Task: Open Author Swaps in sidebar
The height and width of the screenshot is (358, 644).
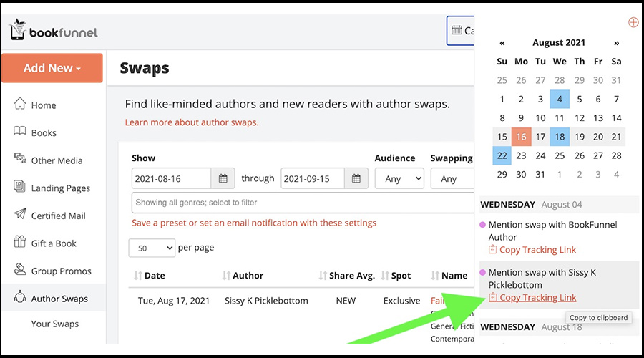Action: click(x=59, y=299)
